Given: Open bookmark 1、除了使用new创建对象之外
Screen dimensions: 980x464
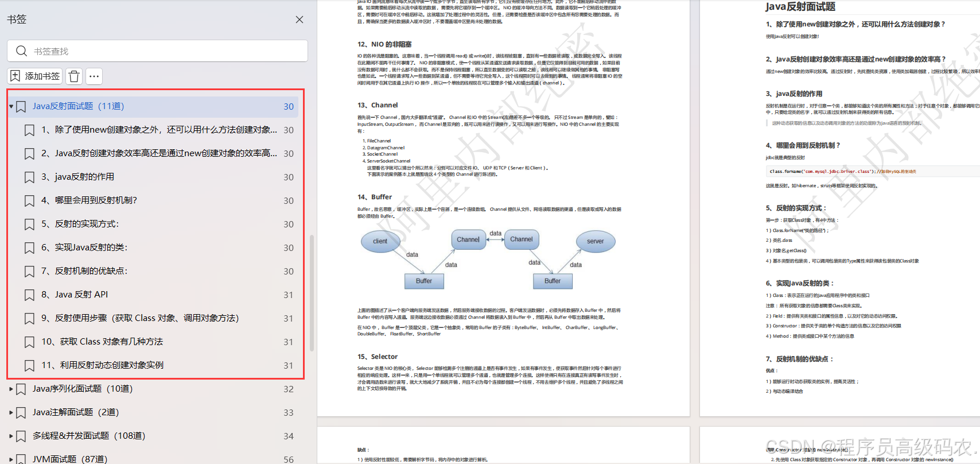Looking at the screenshot, I should click(x=159, y=130).
